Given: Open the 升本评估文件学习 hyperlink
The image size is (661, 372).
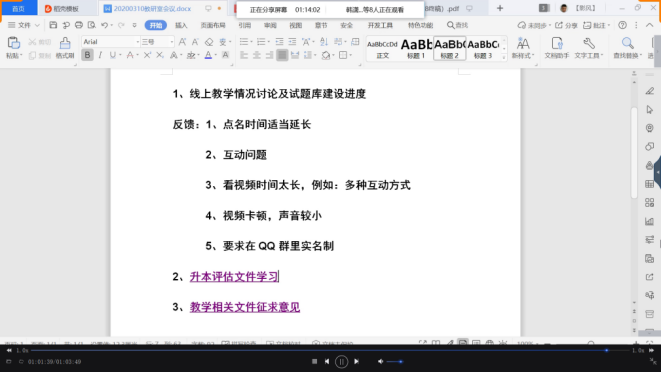Looking at the screenshot, I should pyautogui.click(x=234, y=277).
